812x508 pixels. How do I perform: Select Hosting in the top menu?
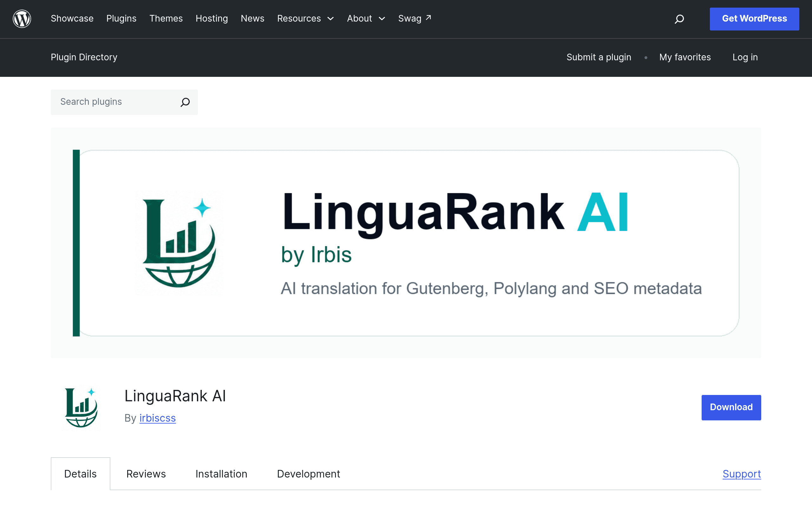tap(212, 18)
